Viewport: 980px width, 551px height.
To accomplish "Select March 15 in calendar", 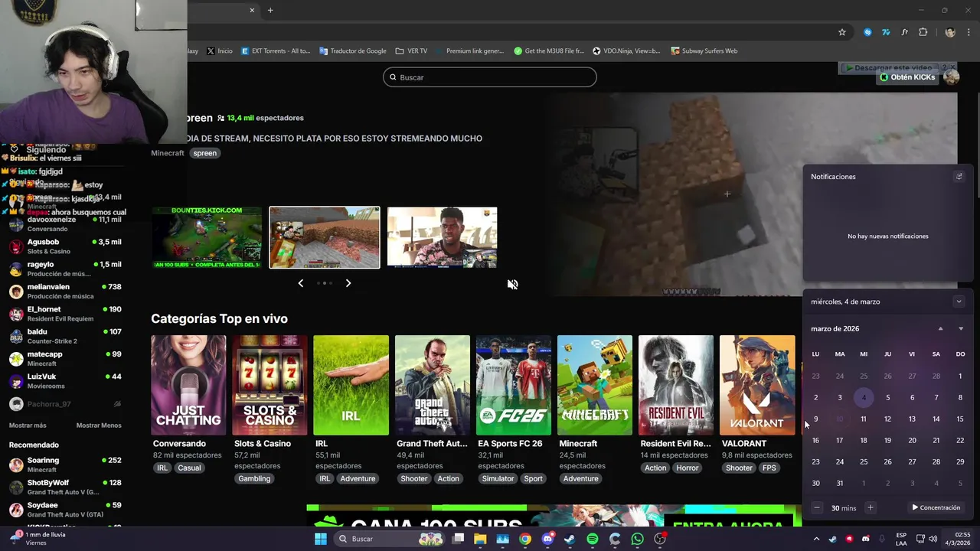I will pyautogui.click(x=960, y=419).
